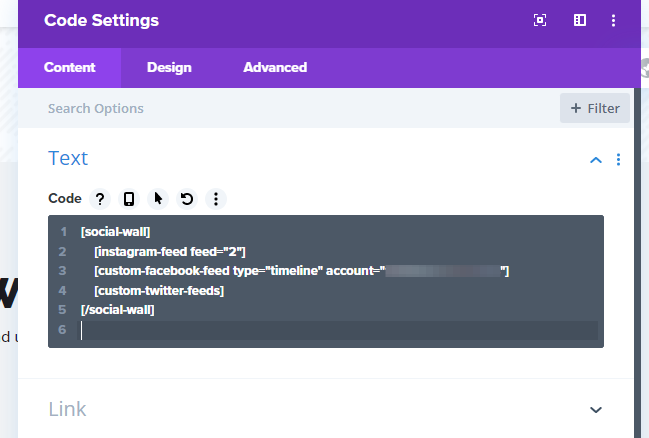Expand the Link section
The width and height of the screenshot is (649, 438).
[x=596, y=410]
